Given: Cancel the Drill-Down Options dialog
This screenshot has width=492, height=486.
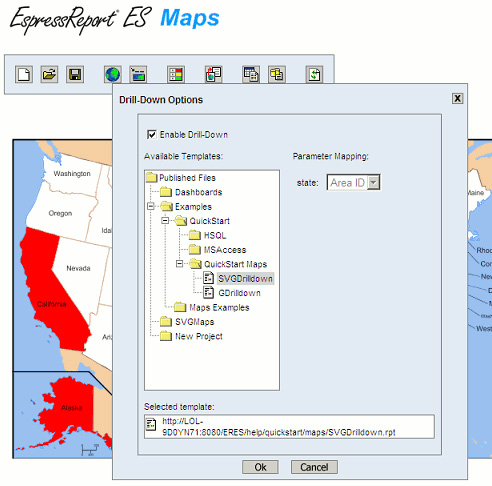Looking at the screenshot, I should 314,467.
